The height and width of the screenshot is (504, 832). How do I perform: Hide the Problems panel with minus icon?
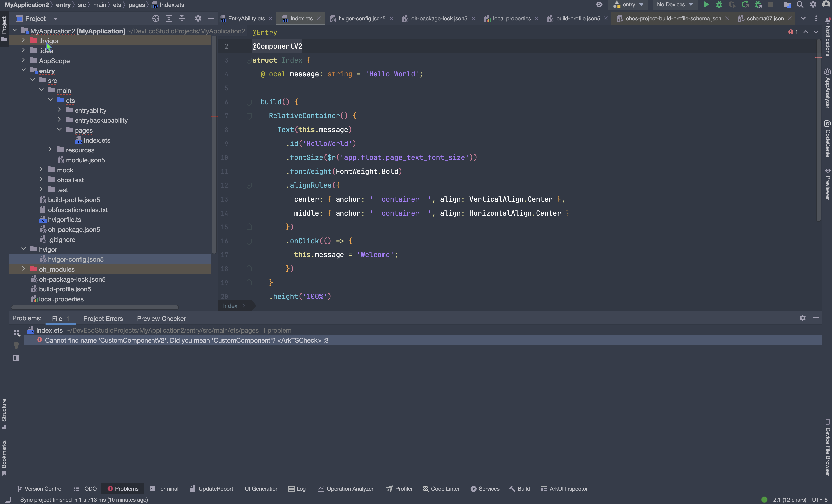tap(815, 318)
